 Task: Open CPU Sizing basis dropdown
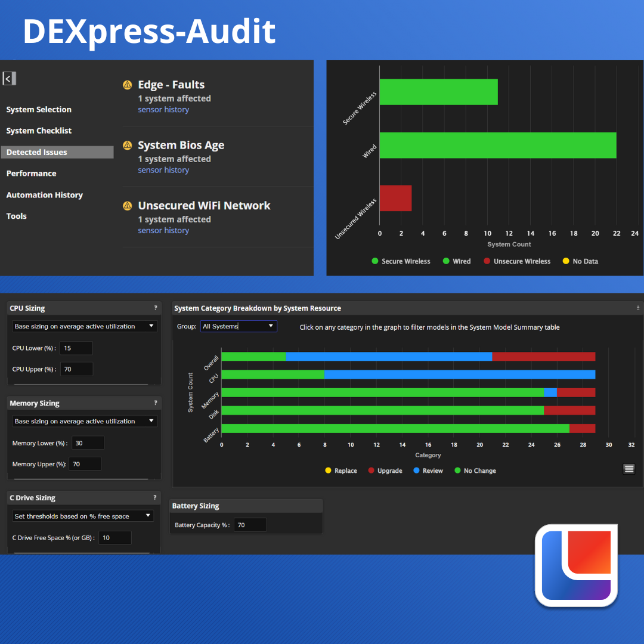click(85, 326)
